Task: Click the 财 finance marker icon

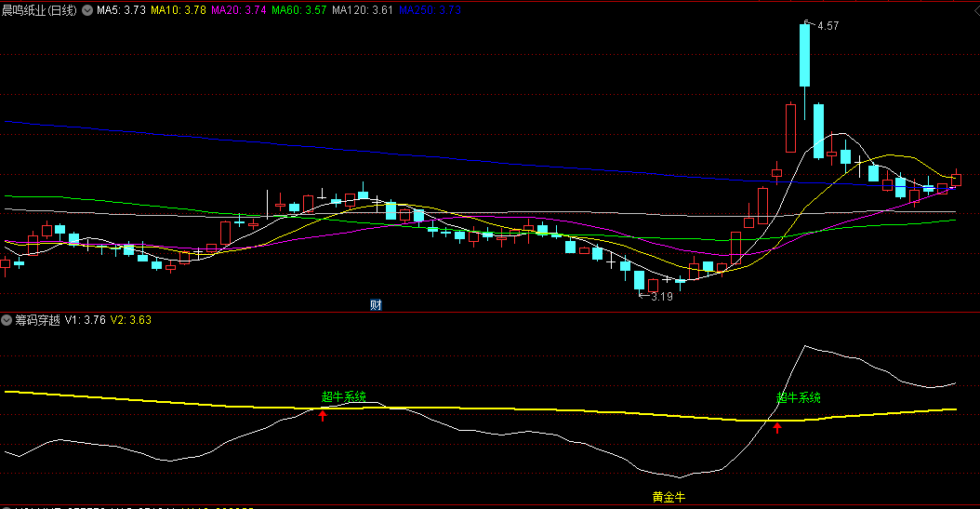Action: pos(376,304)
